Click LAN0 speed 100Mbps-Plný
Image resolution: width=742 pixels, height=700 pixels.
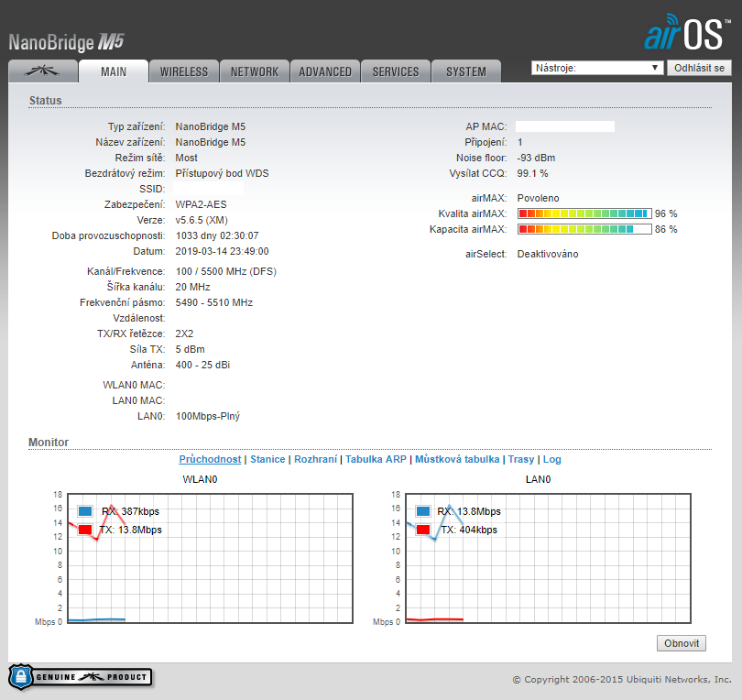(208, 416)
